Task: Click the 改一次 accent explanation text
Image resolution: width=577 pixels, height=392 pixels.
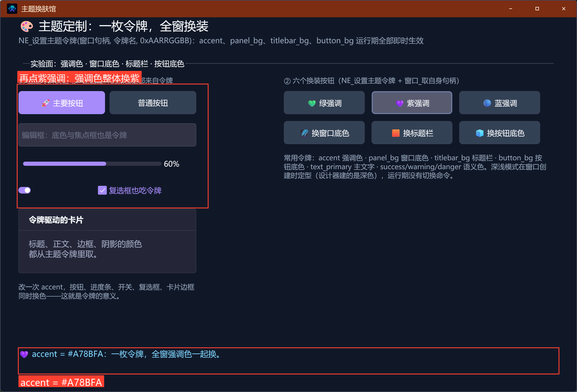Action: 106,291
